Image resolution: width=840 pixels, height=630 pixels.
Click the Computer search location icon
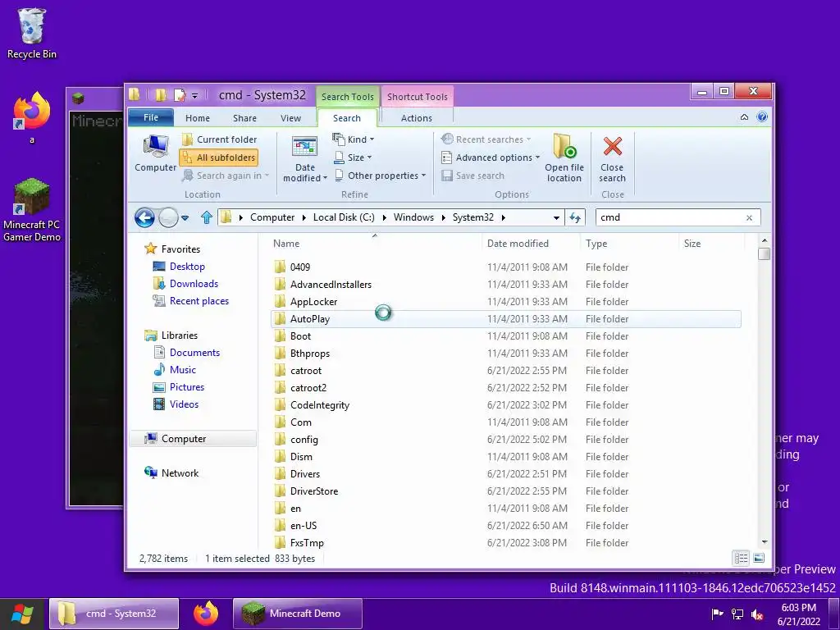(155, 153)
